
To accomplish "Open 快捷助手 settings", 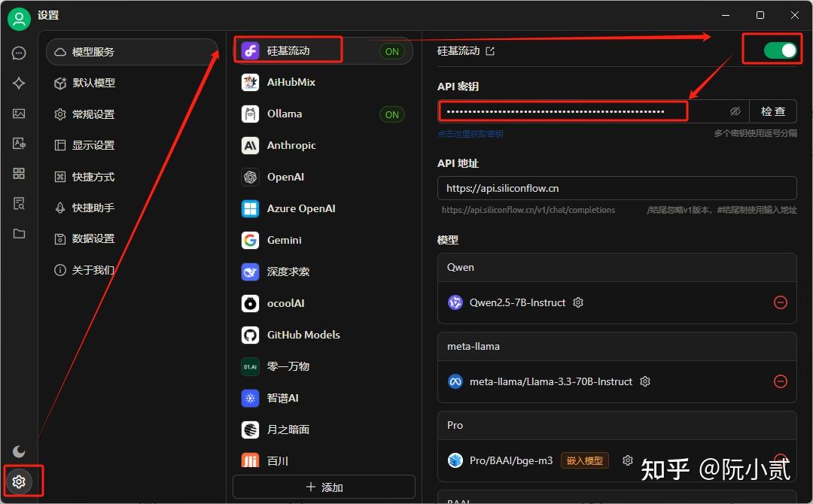I will pyautogui.click(x=132, y=208).
